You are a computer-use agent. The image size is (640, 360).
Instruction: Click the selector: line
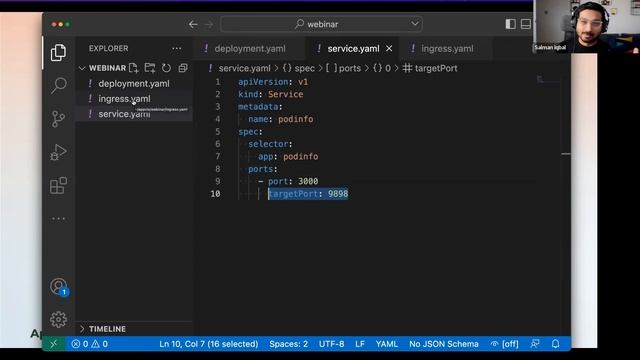(270, 144)
